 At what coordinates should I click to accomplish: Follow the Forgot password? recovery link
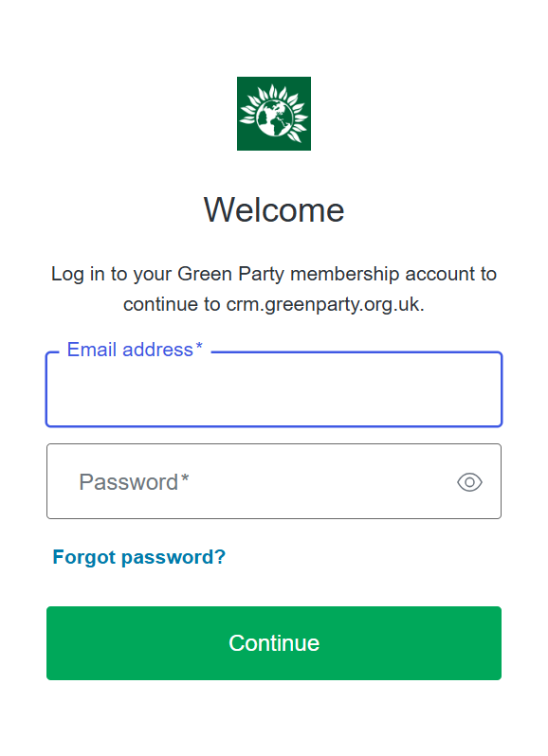pos(139,557)
